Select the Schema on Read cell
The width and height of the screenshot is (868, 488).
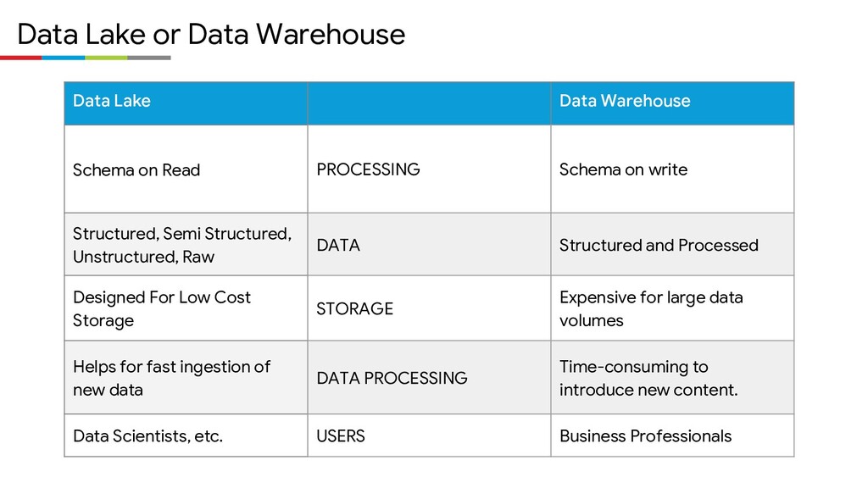coord(186,169)
